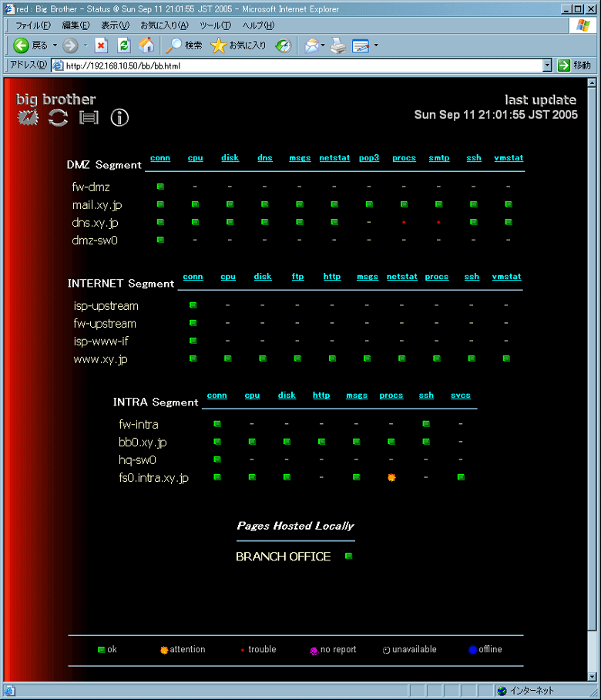This screenshot has height=700, width=601.
Task: Click the Big Brother info icon
Action: pyautogui.click(x=119, y=117)
